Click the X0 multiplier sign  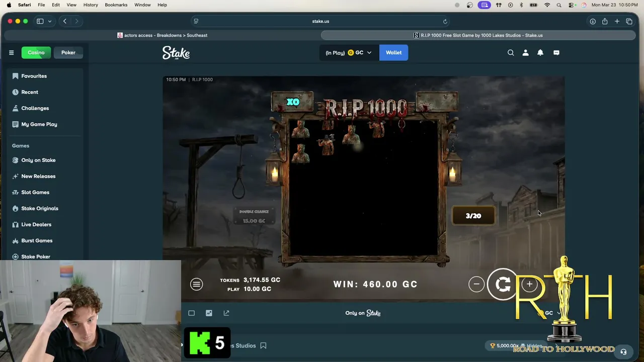pos(293,102)
